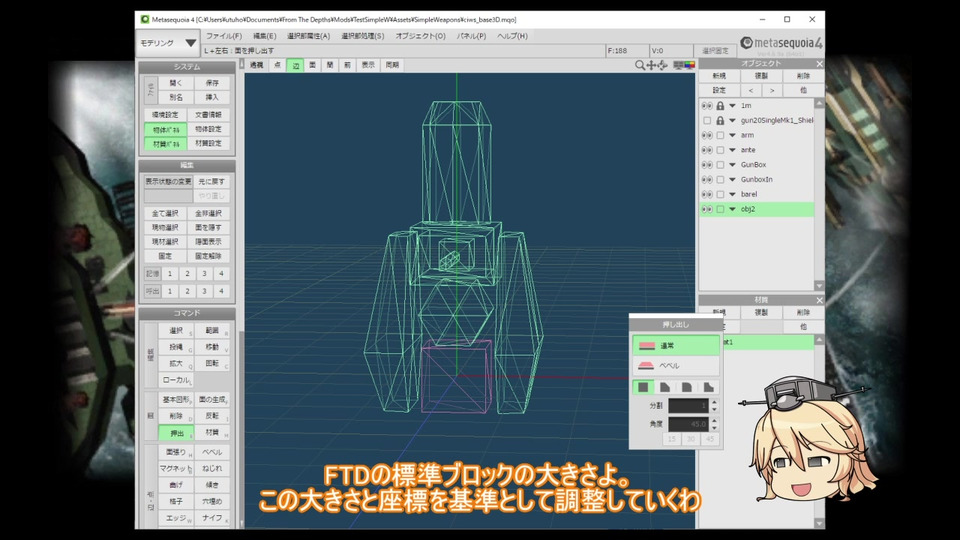Click the 分割 division number field
960x540 pixels.
(x=688, y=405)
